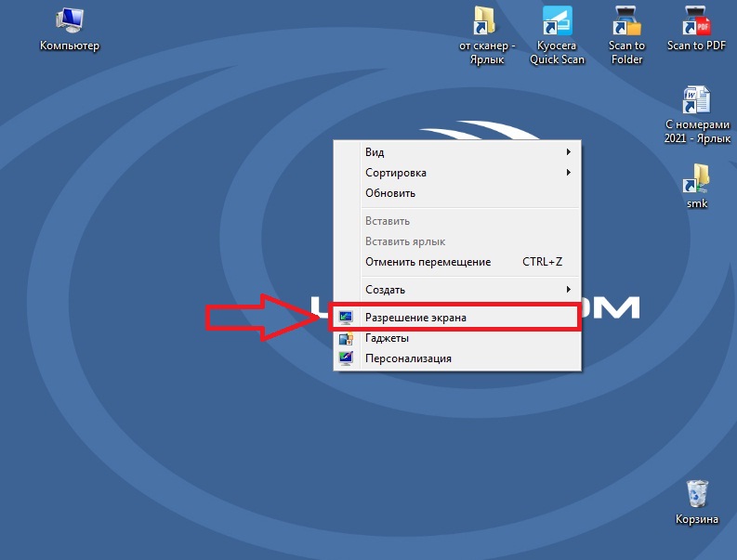Click the monitor icon beside Разрешение экрана
Image resolution: width=737 pixels, height=560 pixels.
[x=347, y=318]
